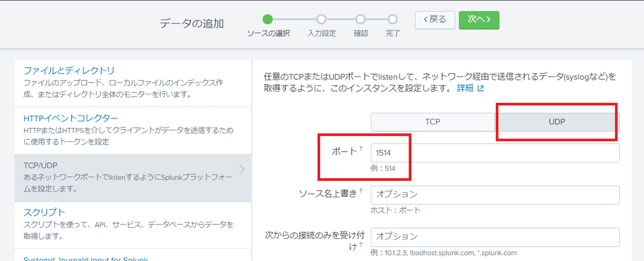Click the help icon beside ソース名上書き

[361, 191]
